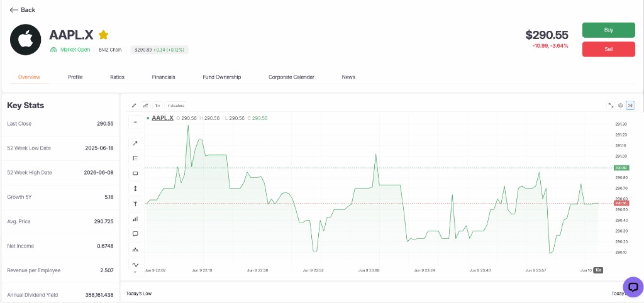Open the purple chat support bubble
This screenshot has height=303, width=644.
pos(633,287)
